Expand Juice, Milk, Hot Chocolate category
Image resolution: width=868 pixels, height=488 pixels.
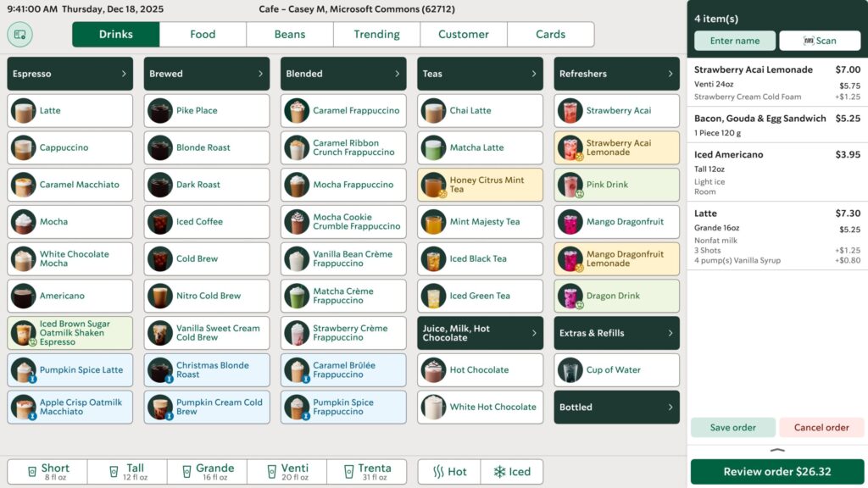coord(480,333)
